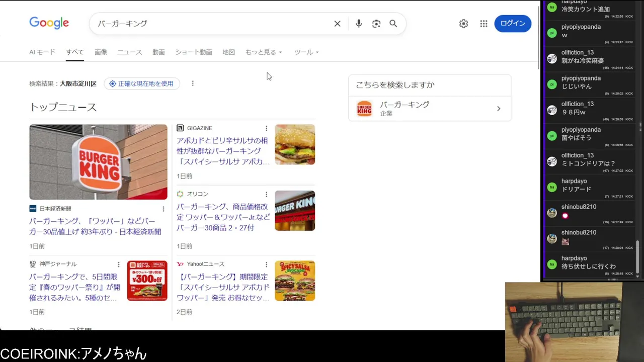
Task: Click the 正確な現在地を使用 button
Action: coord(142,83)
